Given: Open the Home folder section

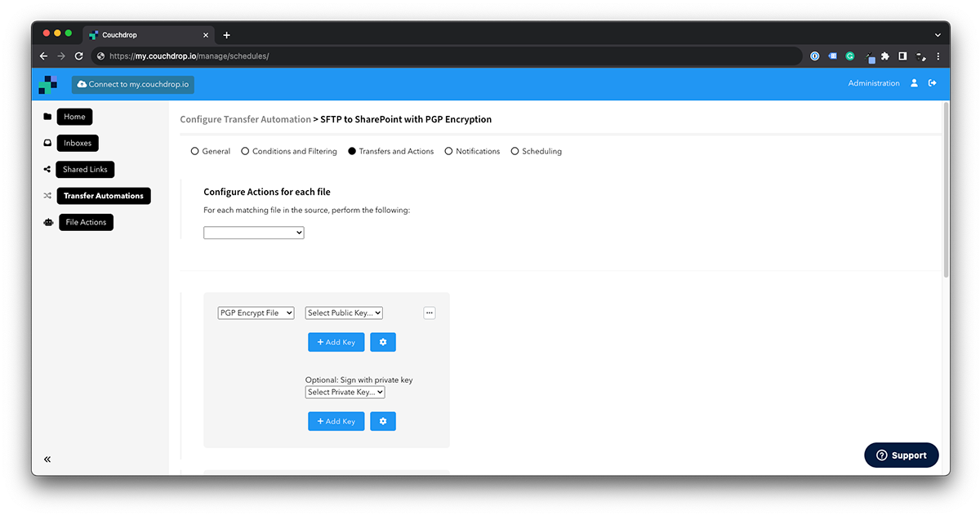Looking at the screenshot, I should 74,117.
